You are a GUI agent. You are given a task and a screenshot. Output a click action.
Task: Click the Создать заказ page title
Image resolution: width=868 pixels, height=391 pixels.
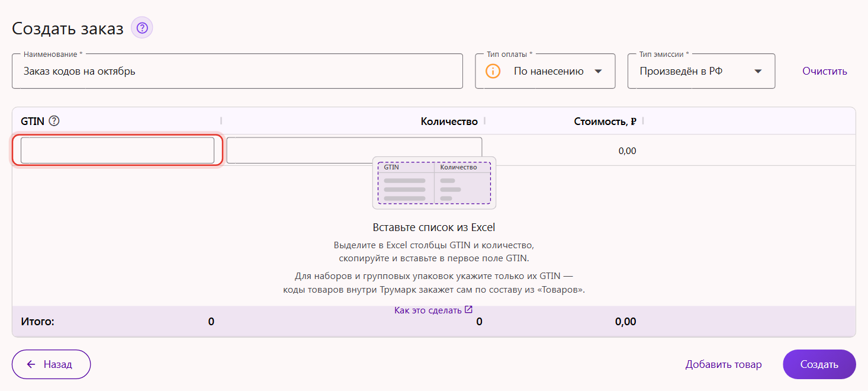point(68,28)
